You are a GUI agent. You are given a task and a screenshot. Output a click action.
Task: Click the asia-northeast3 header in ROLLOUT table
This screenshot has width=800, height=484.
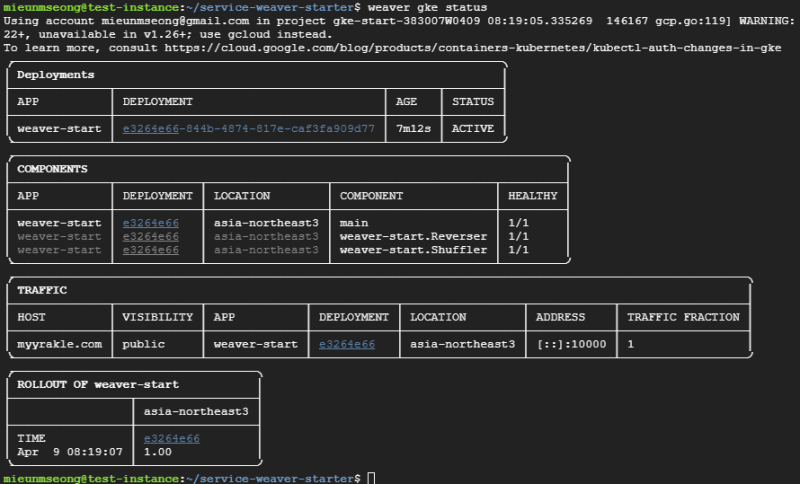tap(196, 411)
